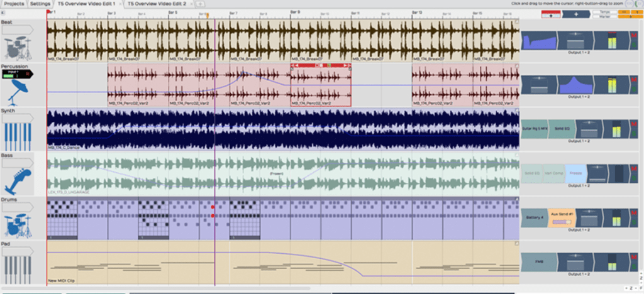The image size is (644, 294).
Task: Mute the Beat track
Action: [634, 35]
